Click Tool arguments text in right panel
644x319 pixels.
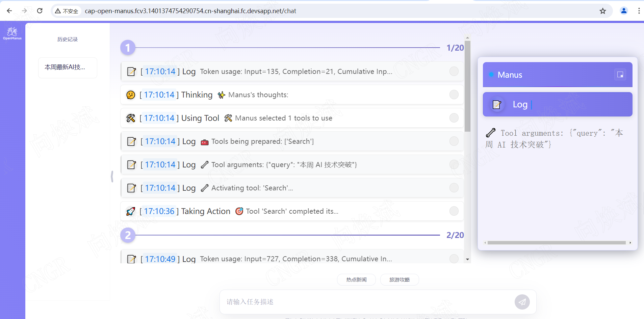(554, 139)
